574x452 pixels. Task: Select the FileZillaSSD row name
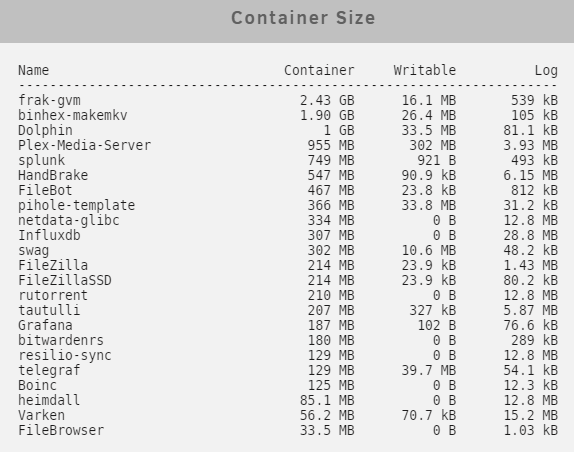click(65, 280)
